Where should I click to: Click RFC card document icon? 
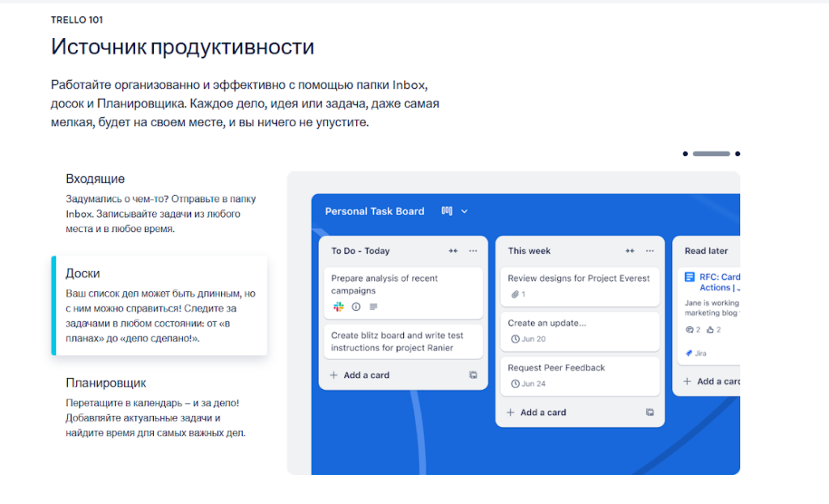690,277
